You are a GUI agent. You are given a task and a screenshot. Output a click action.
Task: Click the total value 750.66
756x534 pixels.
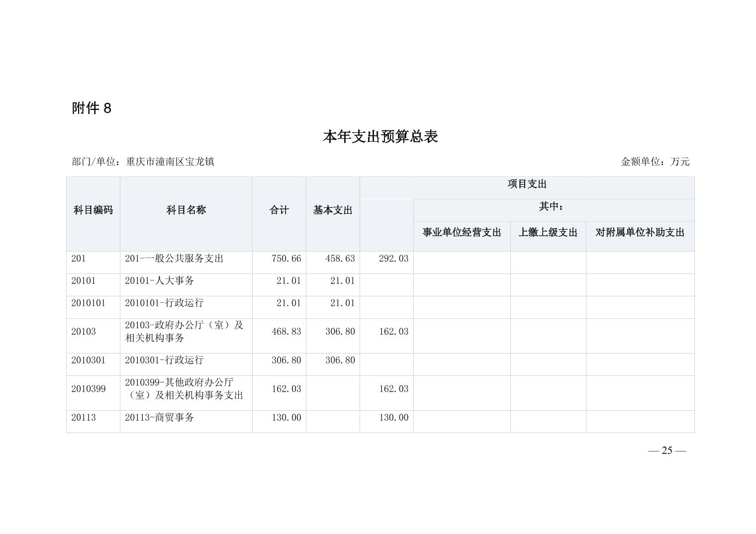coord(286,259)
